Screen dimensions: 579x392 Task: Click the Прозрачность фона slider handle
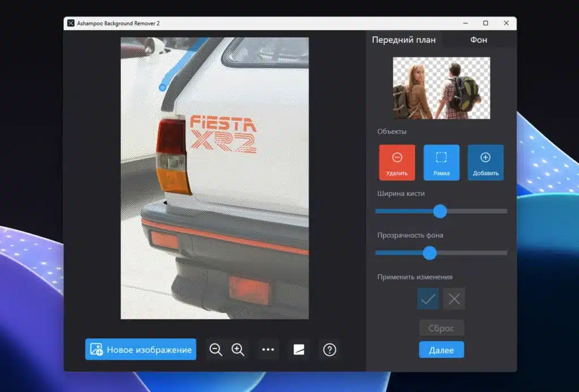tap(430, 253)
